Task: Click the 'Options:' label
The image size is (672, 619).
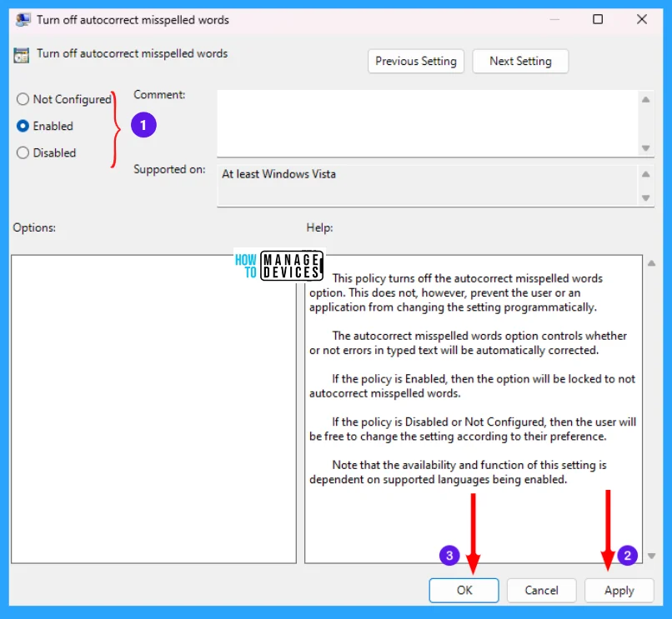Action: (x=34, y=227)
